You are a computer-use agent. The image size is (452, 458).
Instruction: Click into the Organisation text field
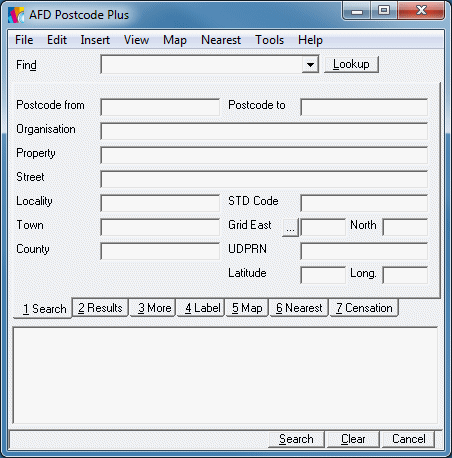tap(264, 131)
